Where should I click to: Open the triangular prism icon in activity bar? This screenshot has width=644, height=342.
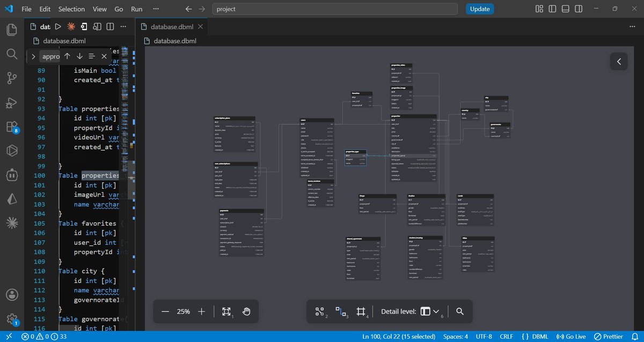(12, 199)
